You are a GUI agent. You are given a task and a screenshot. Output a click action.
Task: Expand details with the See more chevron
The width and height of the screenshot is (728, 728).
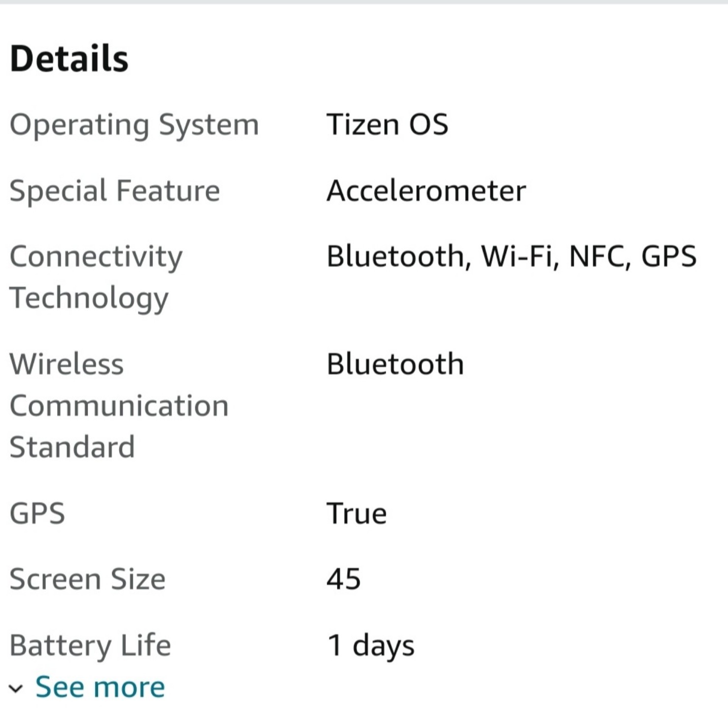(x=16, y=689)
